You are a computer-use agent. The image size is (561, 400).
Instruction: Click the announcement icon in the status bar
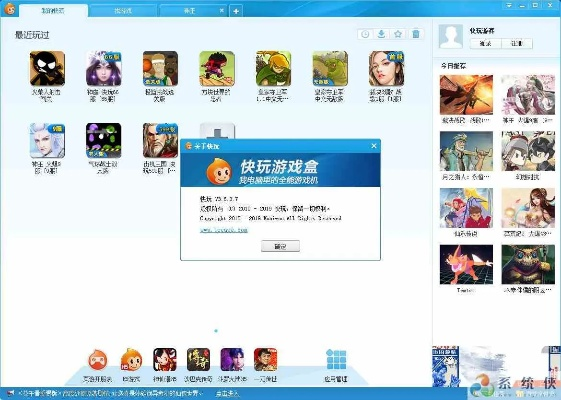pos(10,394)
